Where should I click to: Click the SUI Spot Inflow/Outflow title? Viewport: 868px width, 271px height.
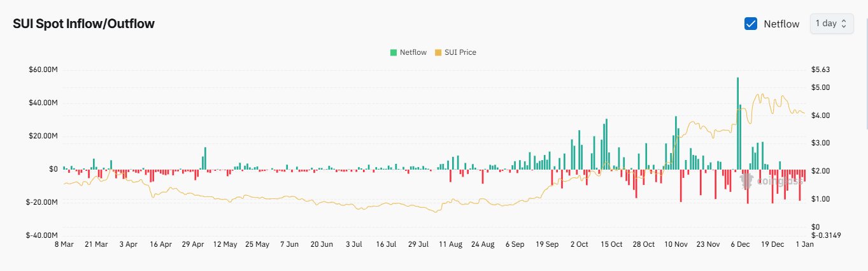pos(83,24)
